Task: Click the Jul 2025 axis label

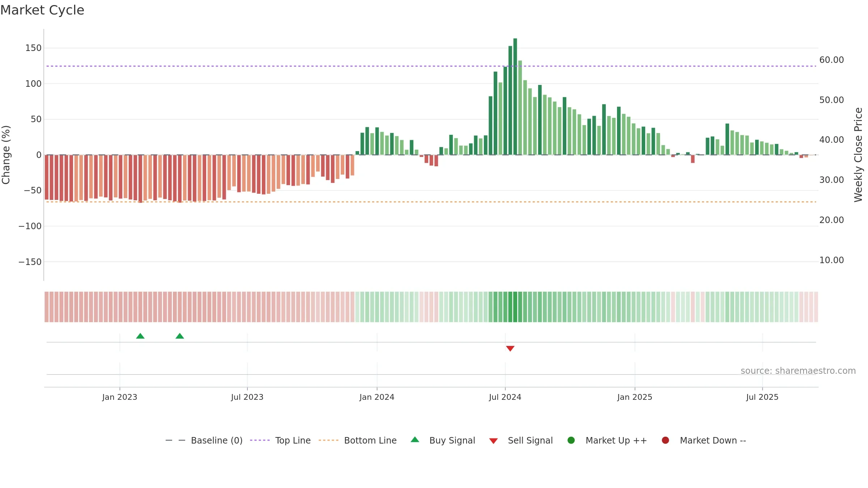Action: coord(762,397)
